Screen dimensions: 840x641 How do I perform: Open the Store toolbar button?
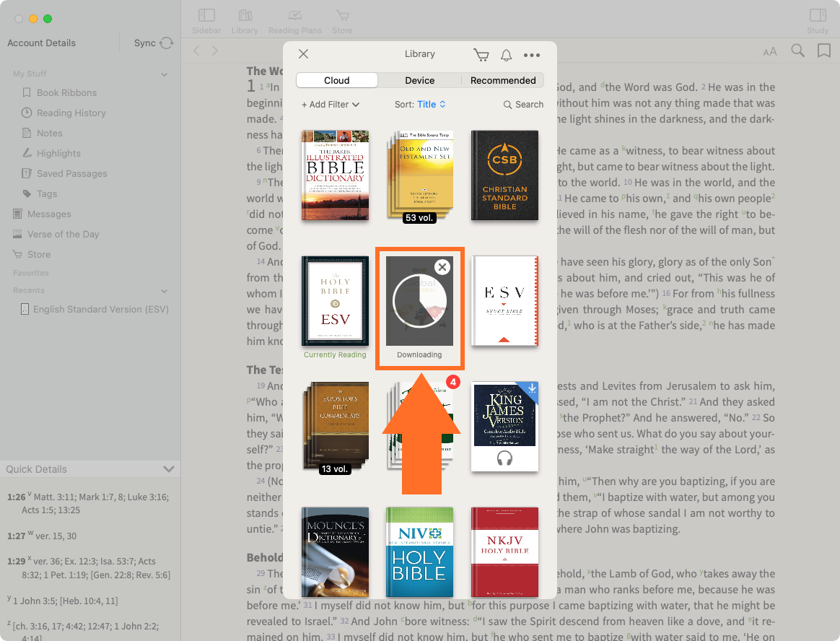(x=342, y=22)
